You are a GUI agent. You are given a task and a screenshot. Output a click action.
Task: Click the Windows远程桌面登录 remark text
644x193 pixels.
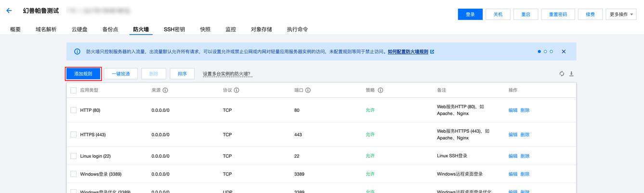tap(460, 174)
